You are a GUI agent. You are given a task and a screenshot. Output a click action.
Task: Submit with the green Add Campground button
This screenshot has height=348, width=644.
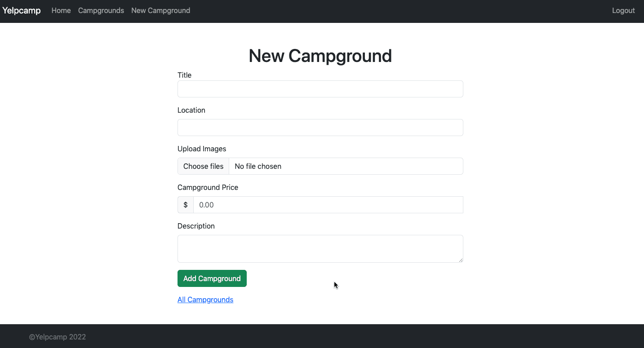tap(212, 278)
